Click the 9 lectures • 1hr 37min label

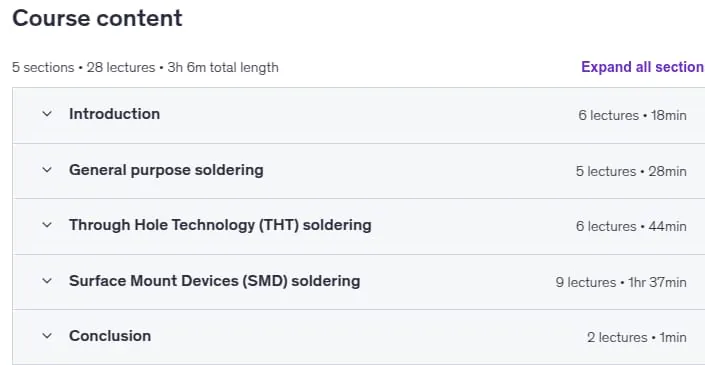pyautogui.click(x=621, y=282)
